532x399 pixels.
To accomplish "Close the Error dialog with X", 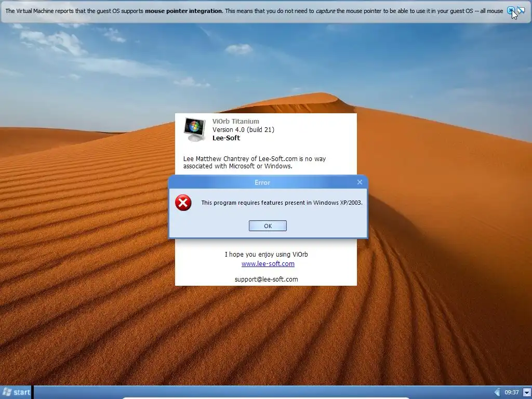I will coord(360,182).
